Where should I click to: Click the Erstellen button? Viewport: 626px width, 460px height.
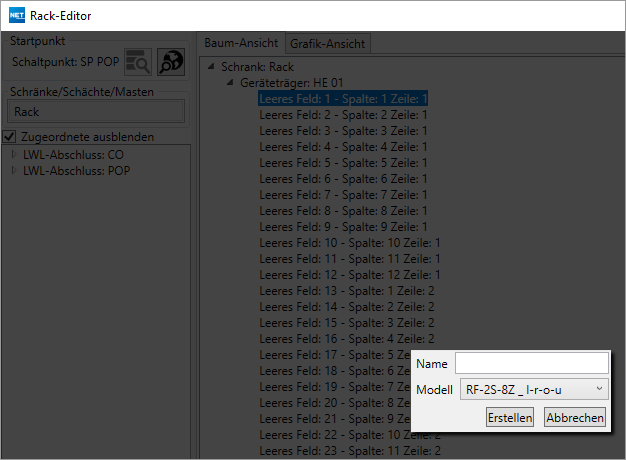point(510,417)
